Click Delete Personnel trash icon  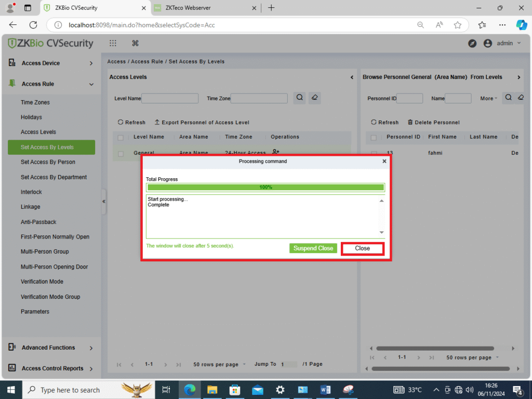[x=410, y=123]
